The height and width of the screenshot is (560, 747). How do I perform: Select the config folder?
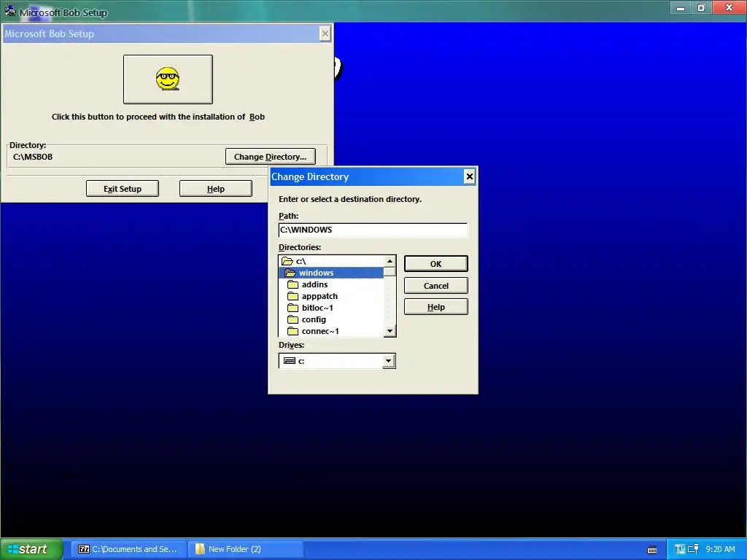click(x=331, y=319)
